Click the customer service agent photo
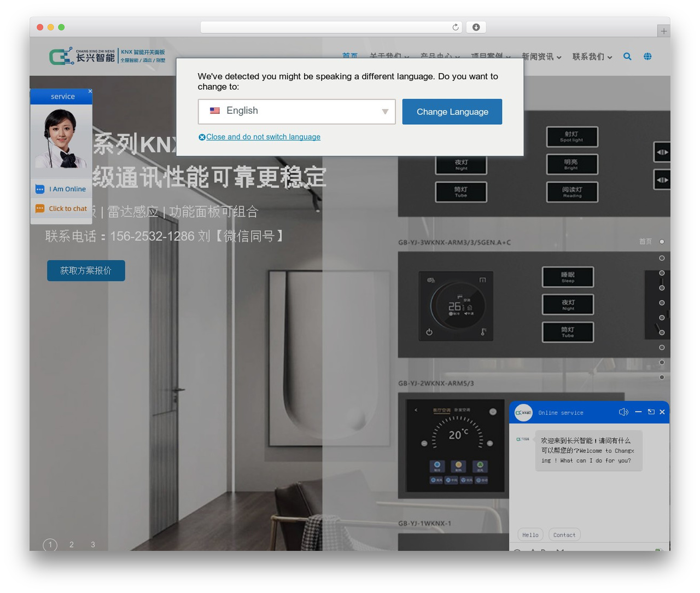 tap(61, 139)
